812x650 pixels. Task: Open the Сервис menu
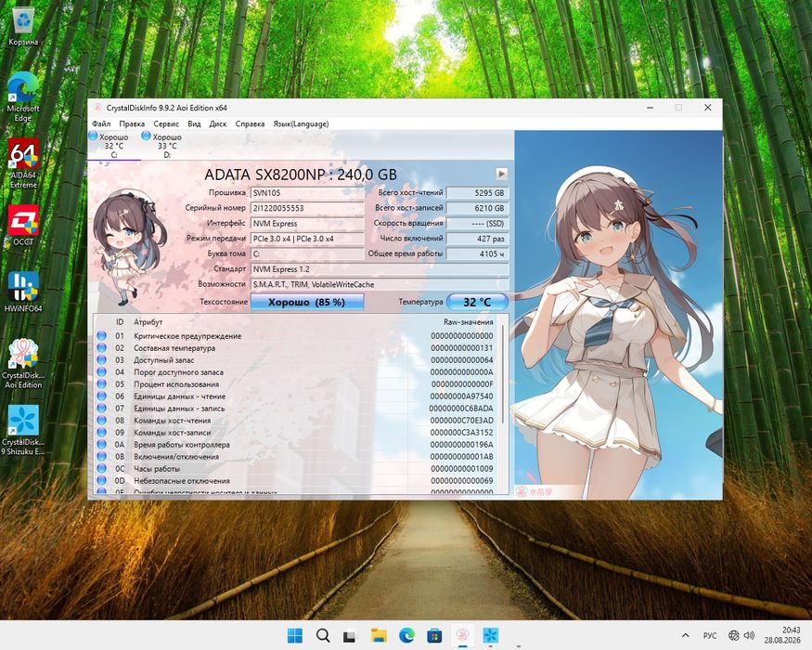pyautogui.click(x=166, y=123)
